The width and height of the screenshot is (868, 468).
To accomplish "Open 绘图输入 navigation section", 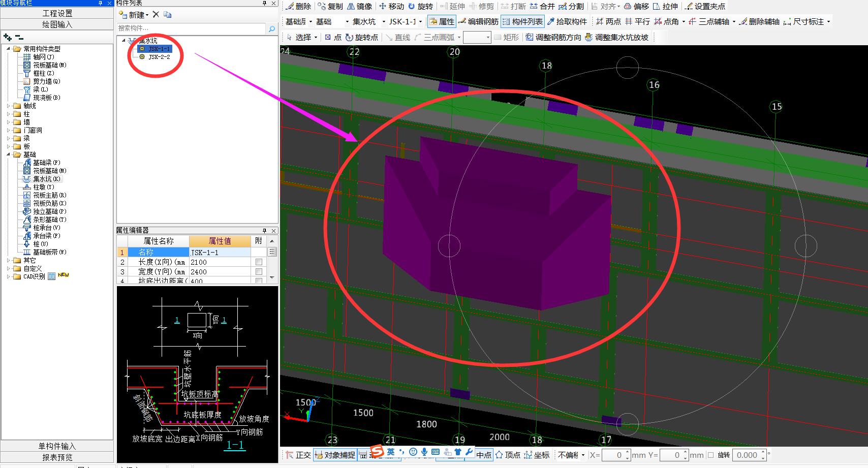I will [57, 24].
